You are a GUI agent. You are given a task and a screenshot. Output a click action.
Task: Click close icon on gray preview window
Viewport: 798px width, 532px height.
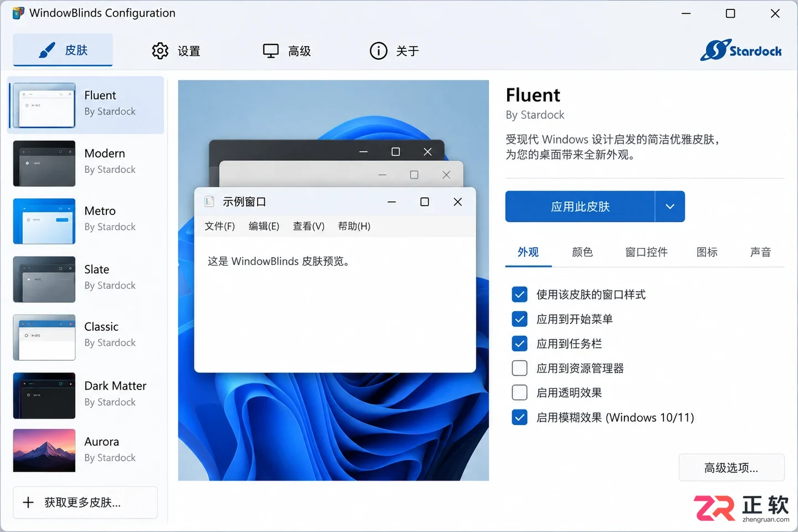(x=446, y=175)
